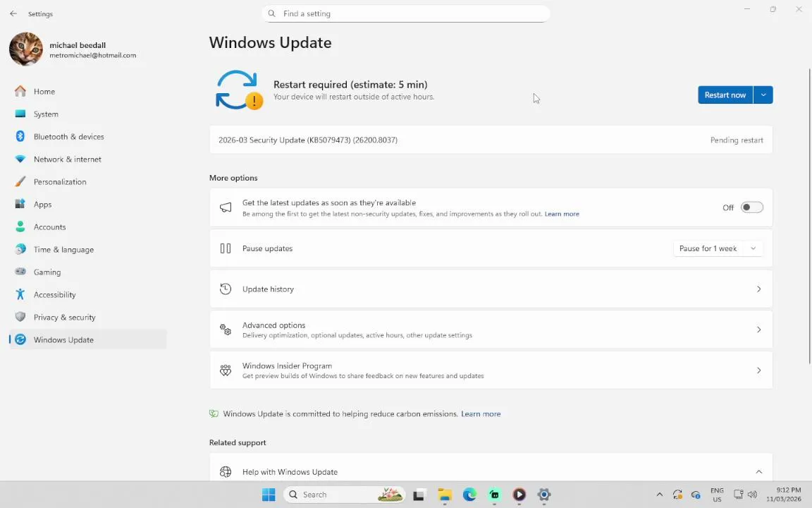The height and width of the screenshot is (508, 812).
Task: Open Advanced options chevron
Action: pyautogui.click(x=758, y=329)
